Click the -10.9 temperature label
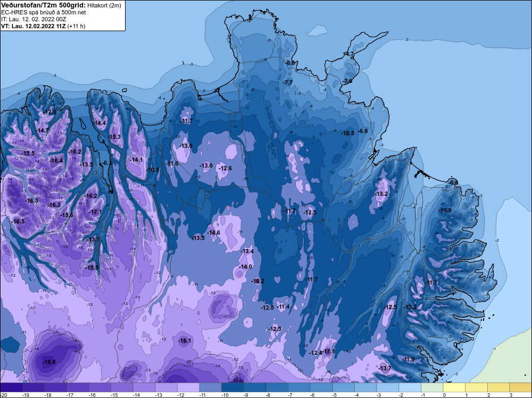 445,210
